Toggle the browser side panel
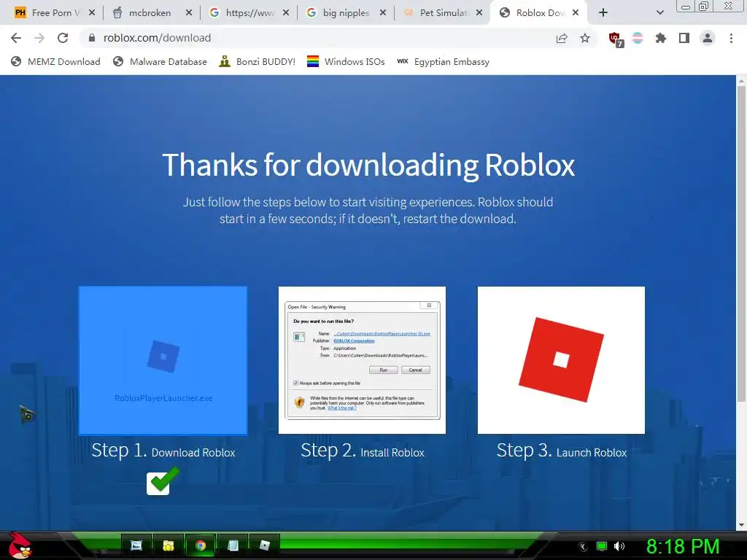The image size is (747, 560). [x=684, y=38]
